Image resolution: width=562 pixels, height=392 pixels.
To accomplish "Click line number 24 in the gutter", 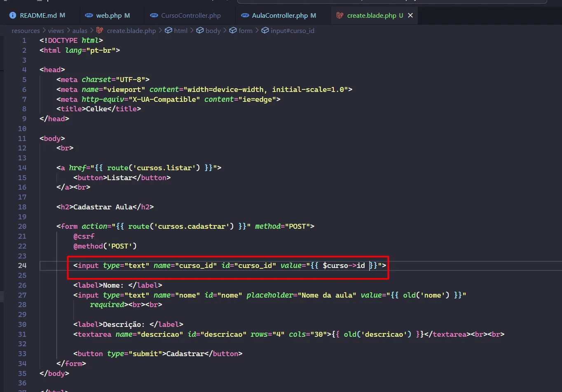I will click(22, 265).
